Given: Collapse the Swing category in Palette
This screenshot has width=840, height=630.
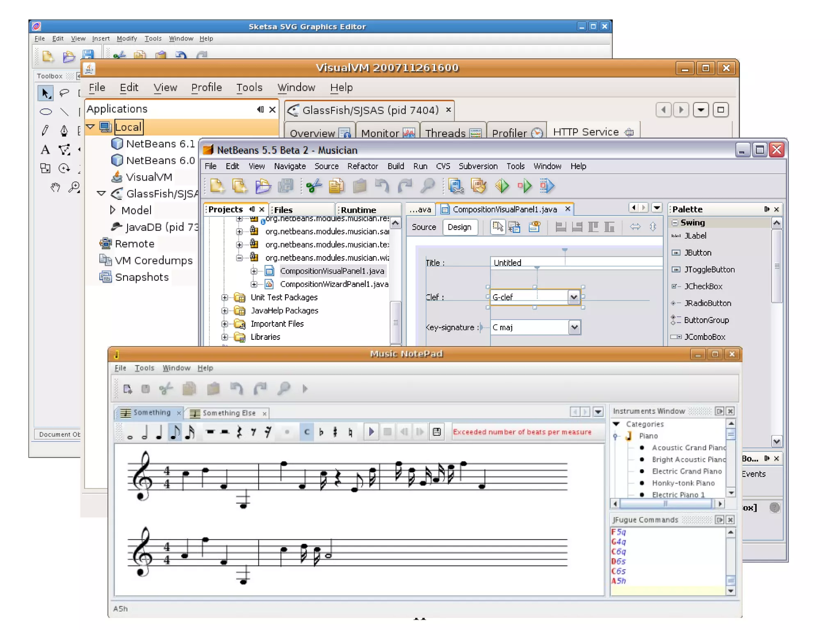Looking at the screenshot, I should (x=675, y=222).
